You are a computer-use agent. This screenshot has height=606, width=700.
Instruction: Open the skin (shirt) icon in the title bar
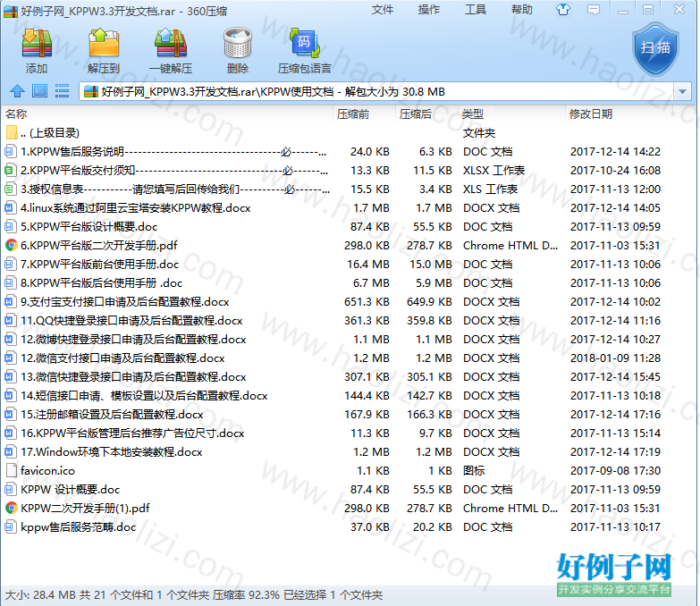coord(563,9)
